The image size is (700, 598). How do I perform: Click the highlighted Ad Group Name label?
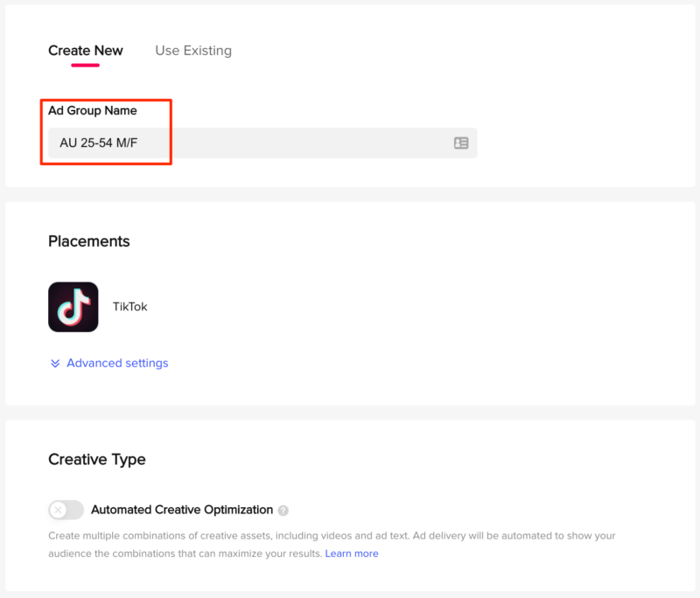coord(92,110)
